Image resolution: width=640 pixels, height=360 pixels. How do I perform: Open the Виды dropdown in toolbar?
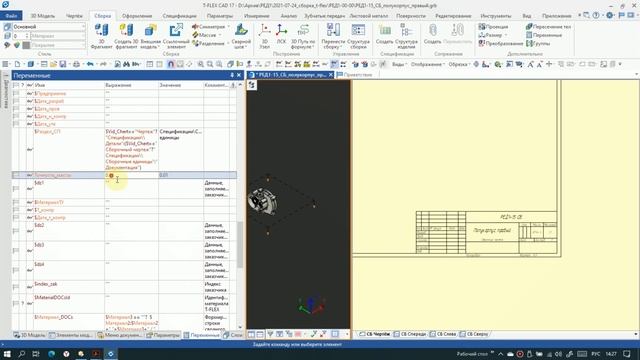click(x=400, y=64)
